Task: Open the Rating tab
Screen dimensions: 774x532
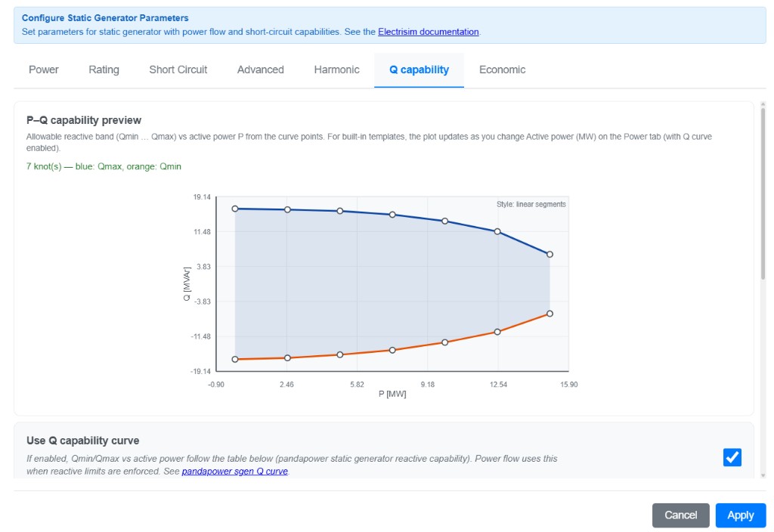Action: pyautogui.click(x=104, y=70)
